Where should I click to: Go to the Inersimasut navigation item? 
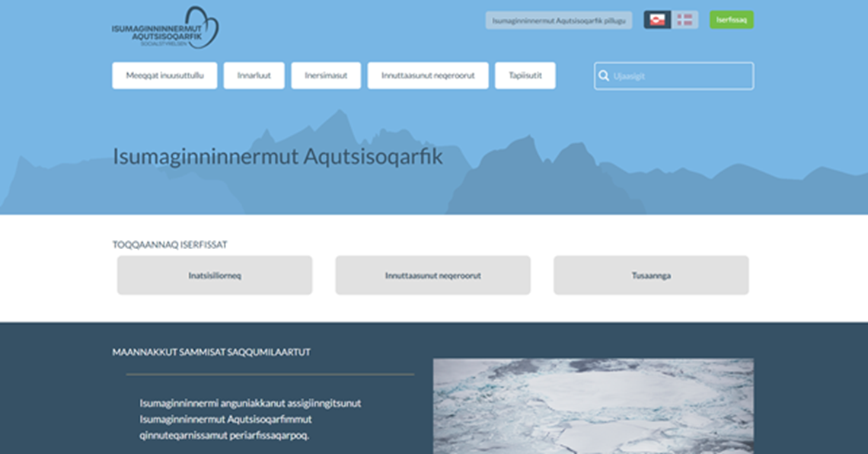(x=326, y=76)
